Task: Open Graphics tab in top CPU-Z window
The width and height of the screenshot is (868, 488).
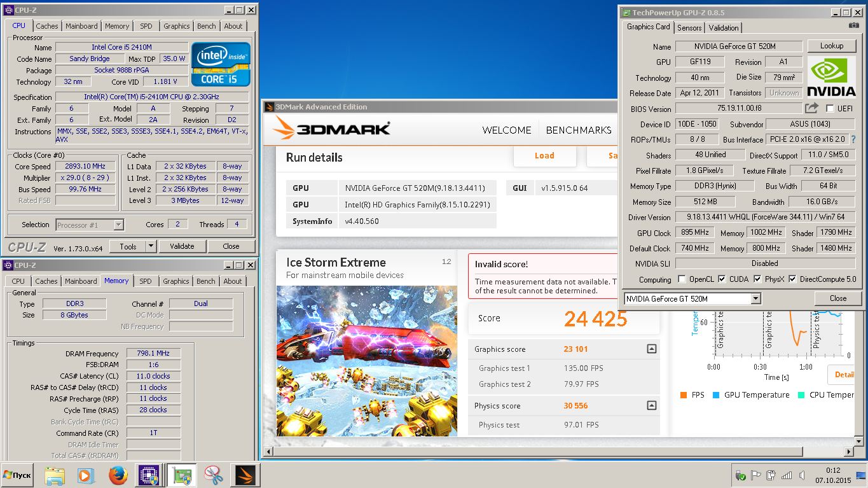Action: [176, 26]
